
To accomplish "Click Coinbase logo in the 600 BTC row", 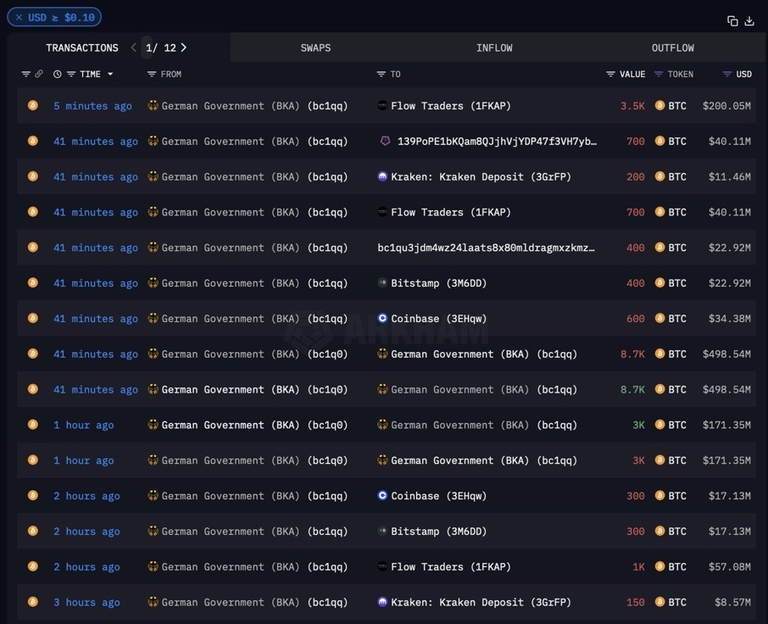I will 383,318.
